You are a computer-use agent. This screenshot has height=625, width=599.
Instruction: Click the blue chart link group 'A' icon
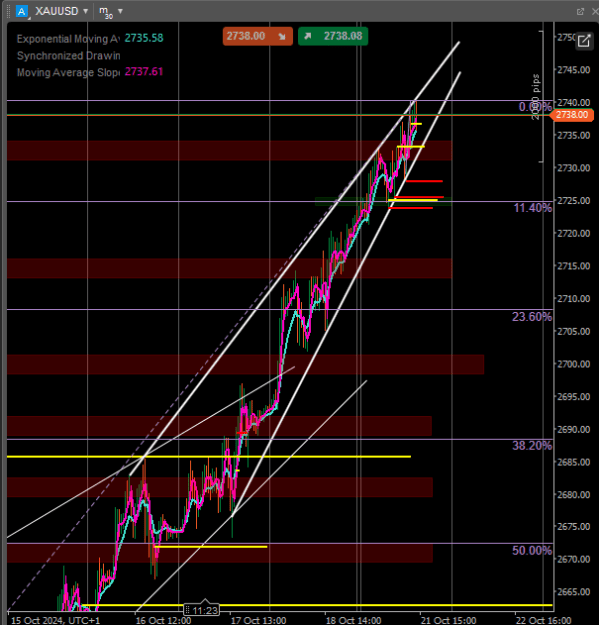point(22,11)
